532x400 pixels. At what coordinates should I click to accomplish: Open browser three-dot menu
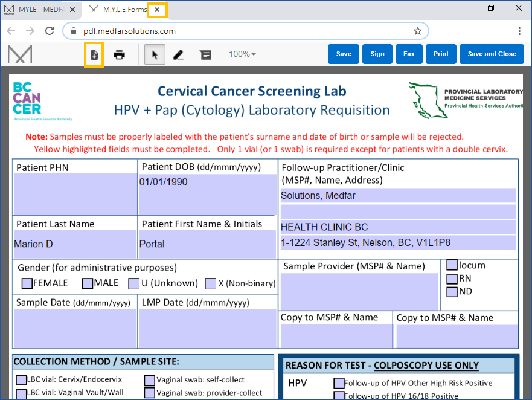[x=519, y=31]
